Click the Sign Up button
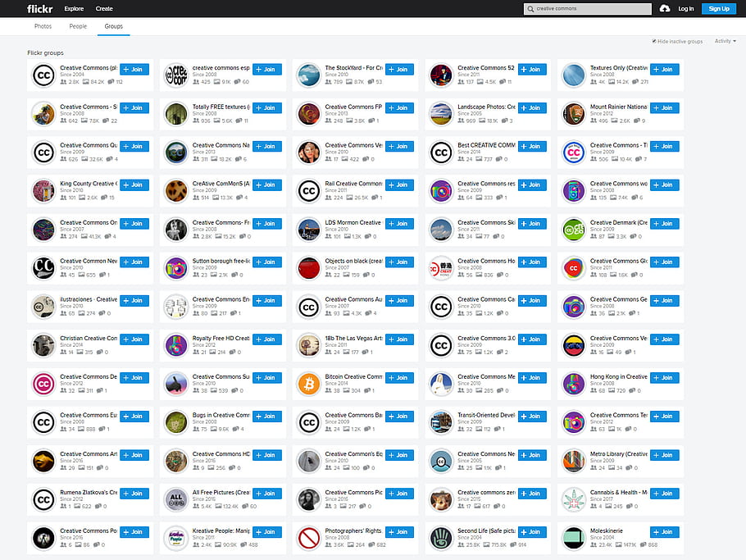Image resolution: width=746 pixels, height=560 pixels. (719, 8)
